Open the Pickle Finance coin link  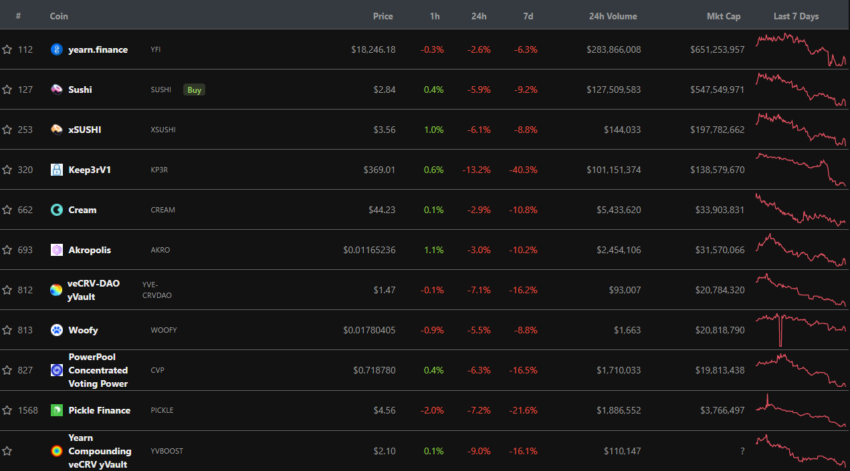point(99,410)
